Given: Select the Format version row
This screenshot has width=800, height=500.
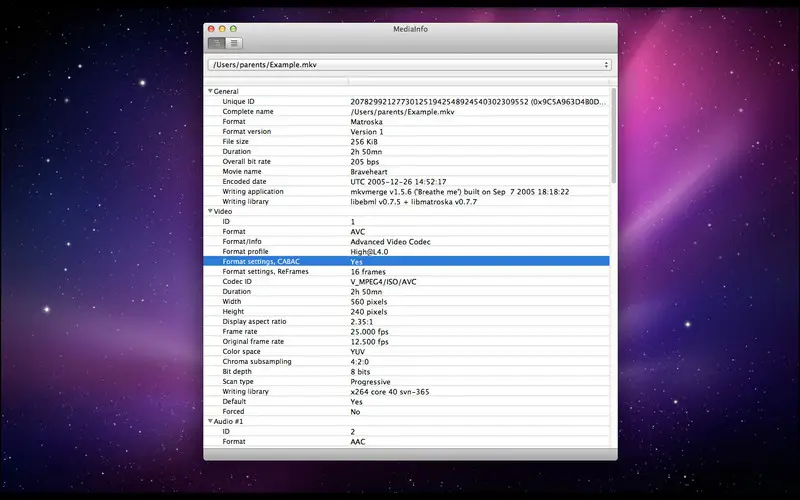Looking at the screenshot, I should pyautogui.click(x=406, y=131).
